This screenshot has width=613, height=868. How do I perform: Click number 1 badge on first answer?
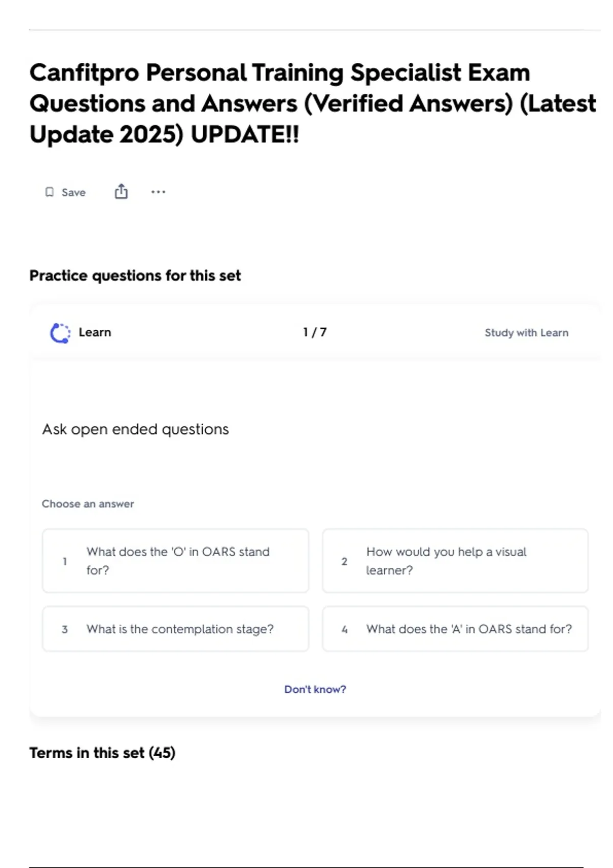pos(65,561)
